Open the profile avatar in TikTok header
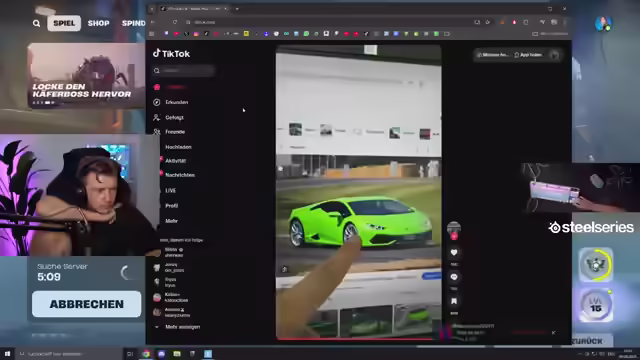 554,55
